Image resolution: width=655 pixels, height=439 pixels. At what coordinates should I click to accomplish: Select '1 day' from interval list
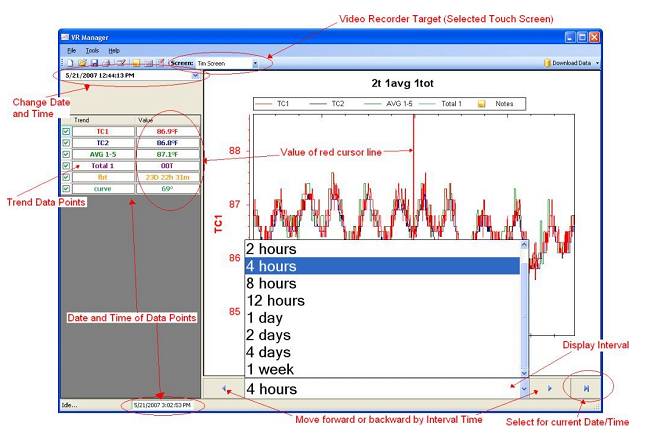click(264, 318)
